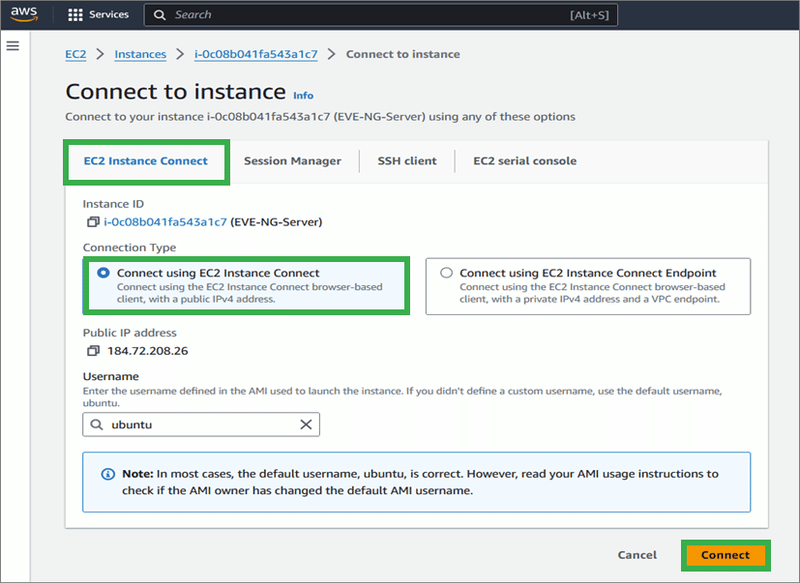Click the (EVE-NG-Server) instance name text
The height and width of the screenshot is (583, 800).
(276, 222)
